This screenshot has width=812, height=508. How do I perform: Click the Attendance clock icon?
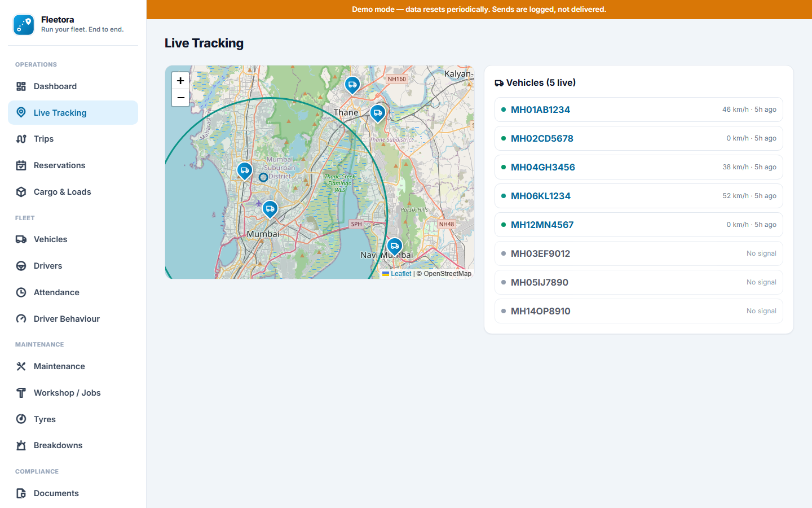(x=21, y=292)
